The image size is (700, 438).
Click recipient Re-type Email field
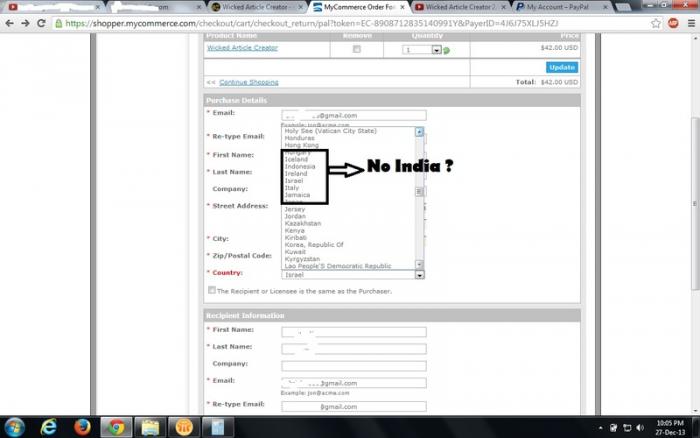(354, 406)
